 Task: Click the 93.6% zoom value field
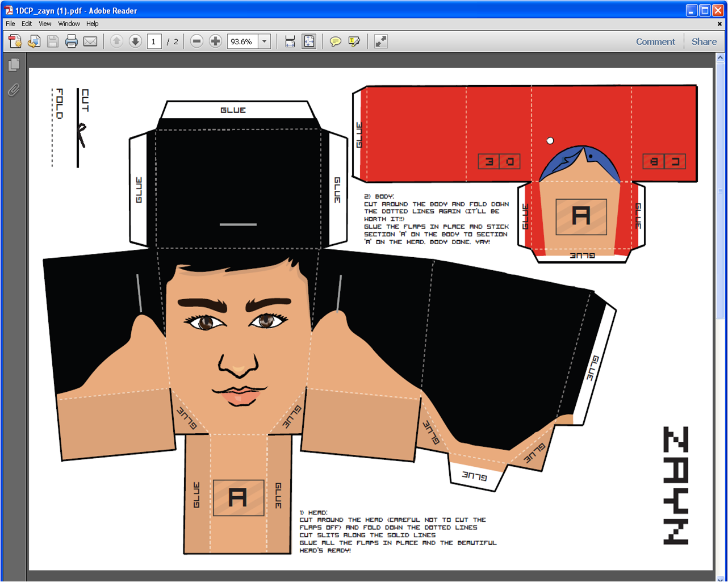pos(242,41)
